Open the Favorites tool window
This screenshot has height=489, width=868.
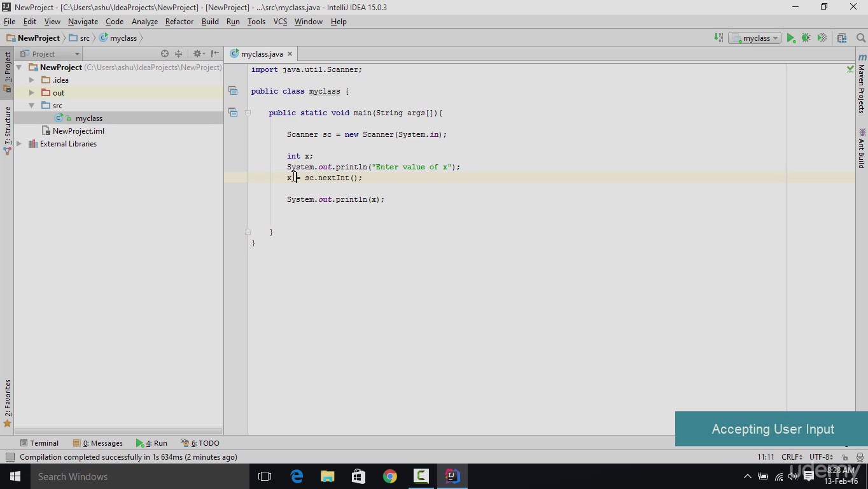[x=8, y=403]
